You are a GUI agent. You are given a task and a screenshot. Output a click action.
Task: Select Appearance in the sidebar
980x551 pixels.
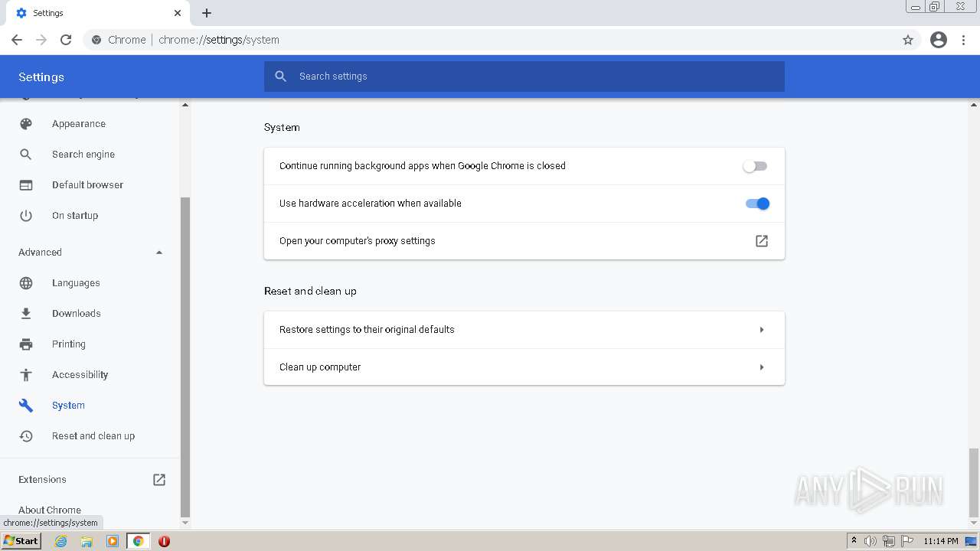point(79,124)
